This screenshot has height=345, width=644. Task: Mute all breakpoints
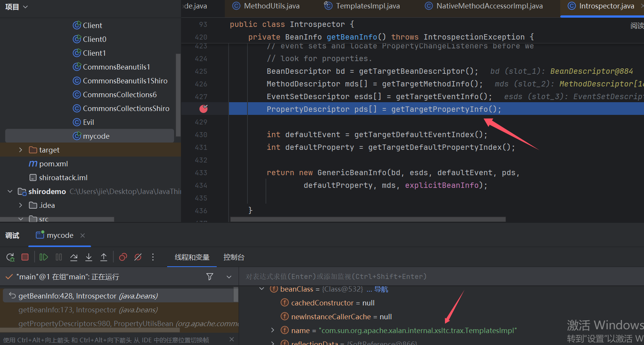(138, 257)
